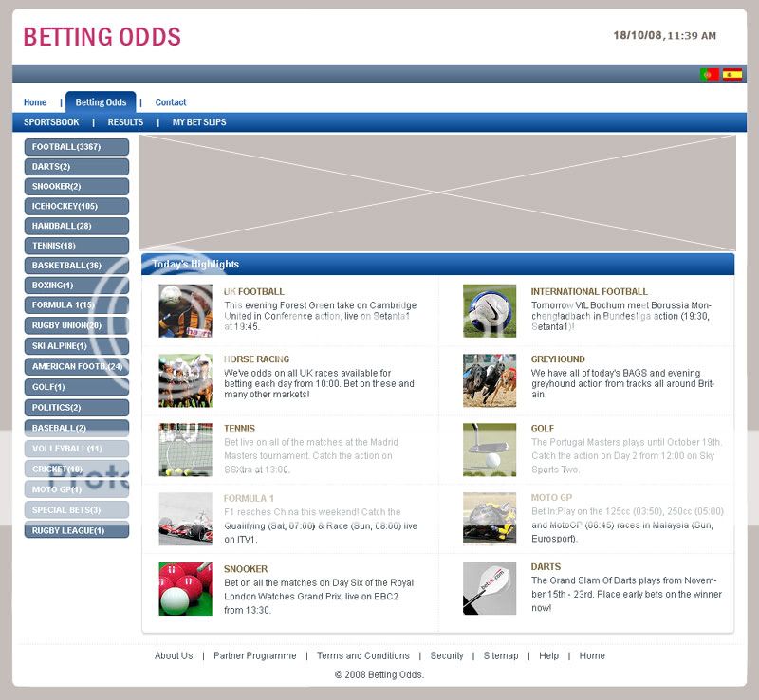Open the SPORTSBOOK submenu
Screen dimensions: 759x700
click(x=51, y=122)
